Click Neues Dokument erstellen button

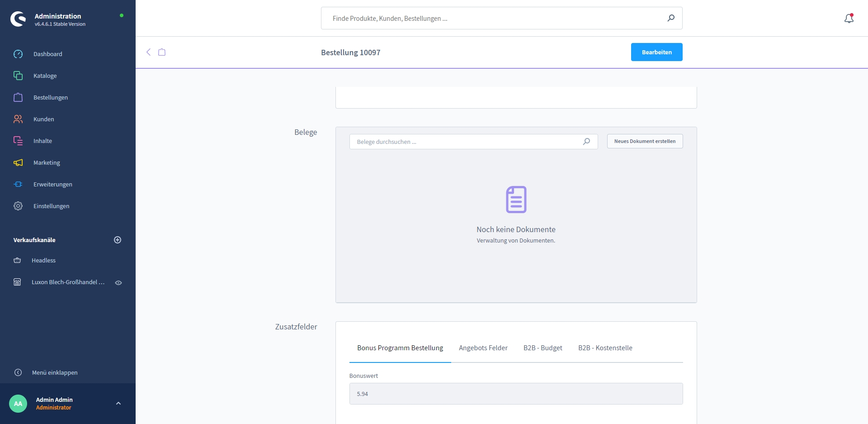(645, 141)
